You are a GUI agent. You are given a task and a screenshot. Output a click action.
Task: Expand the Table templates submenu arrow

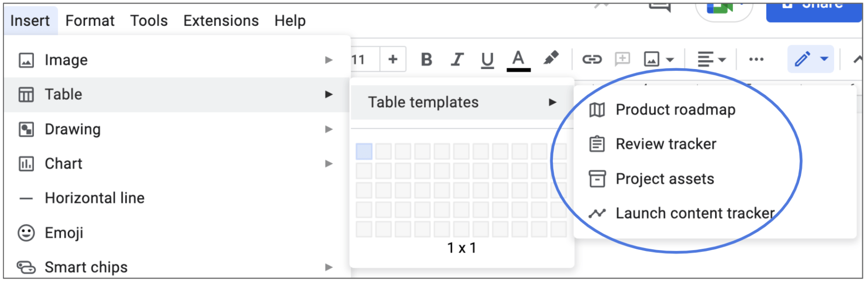click(x=552, y=102)
